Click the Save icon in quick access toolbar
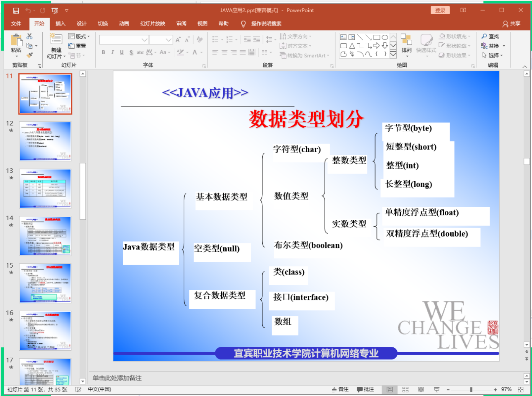This screenshot has width=532, height=396. (16, 11)
